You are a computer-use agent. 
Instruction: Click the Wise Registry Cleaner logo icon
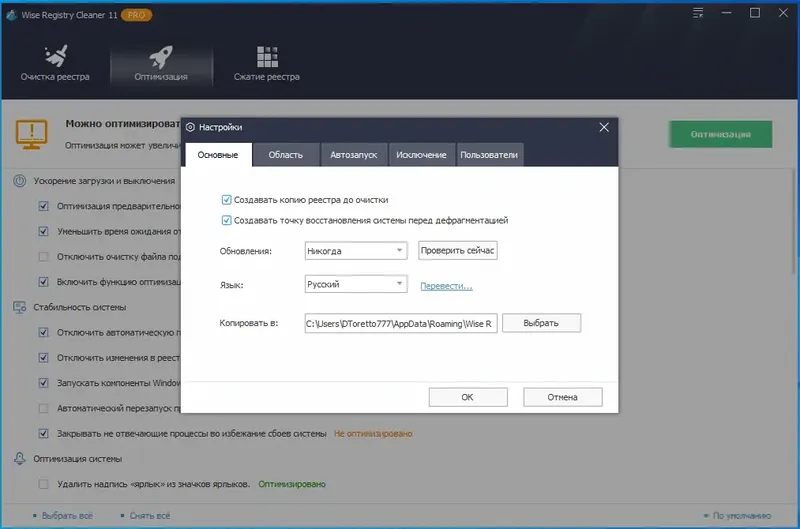click(x=11, y=15)
